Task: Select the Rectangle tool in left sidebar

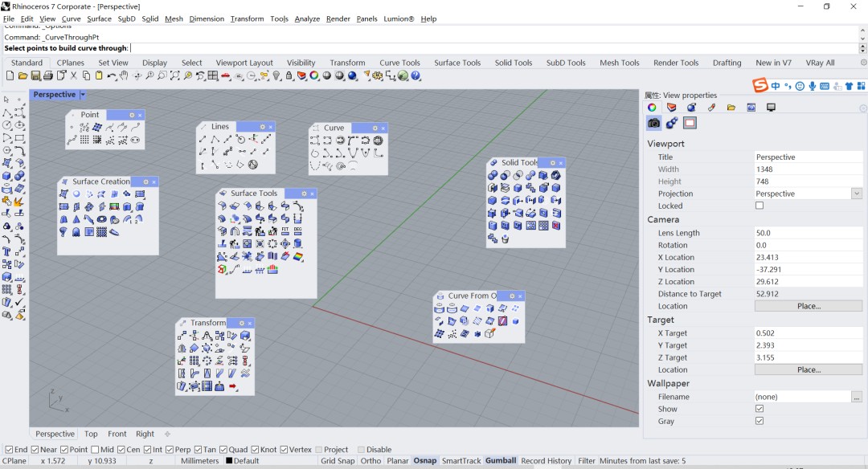Action: [19, 137]
